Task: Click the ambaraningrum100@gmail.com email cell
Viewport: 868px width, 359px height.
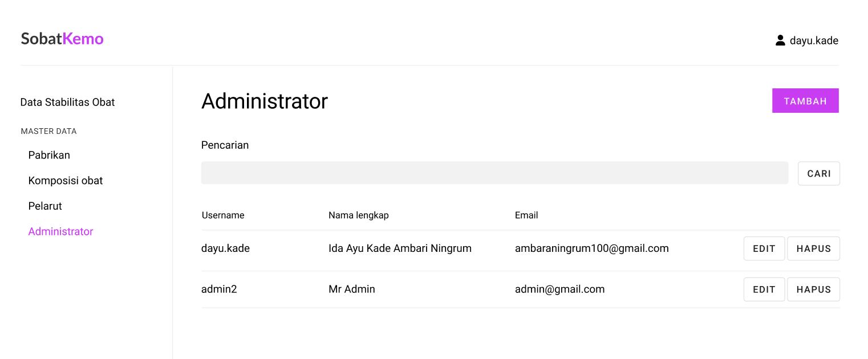Action: [591, 248]
